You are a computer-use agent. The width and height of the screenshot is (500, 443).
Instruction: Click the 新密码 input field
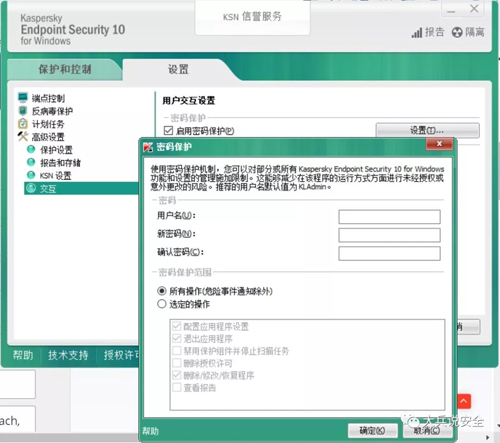389,235
